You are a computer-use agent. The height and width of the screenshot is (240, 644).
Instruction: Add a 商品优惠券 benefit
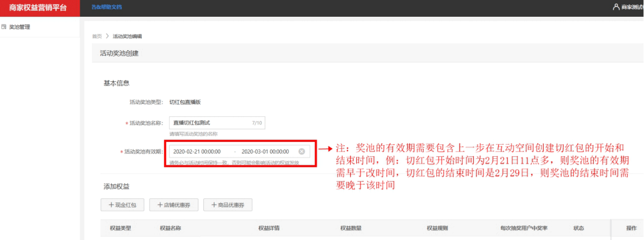228,204
